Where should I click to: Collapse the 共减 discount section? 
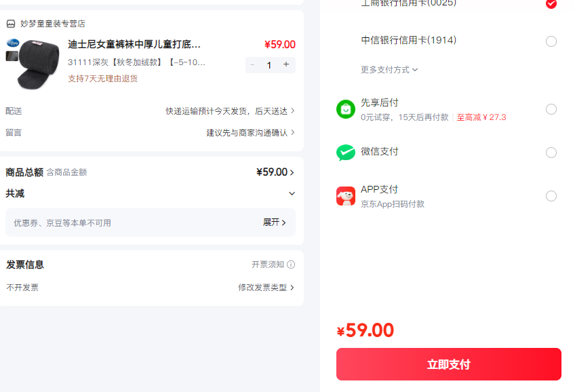tap(292, 193)
